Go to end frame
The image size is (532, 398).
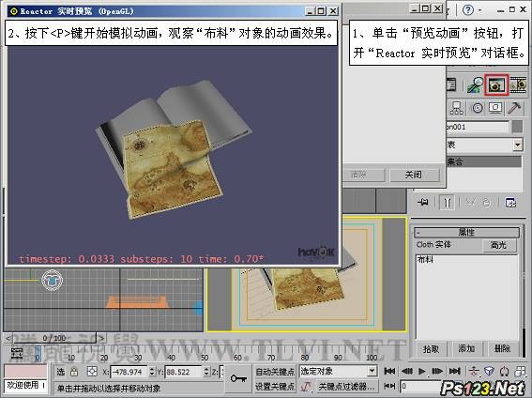tap(454, 371)
